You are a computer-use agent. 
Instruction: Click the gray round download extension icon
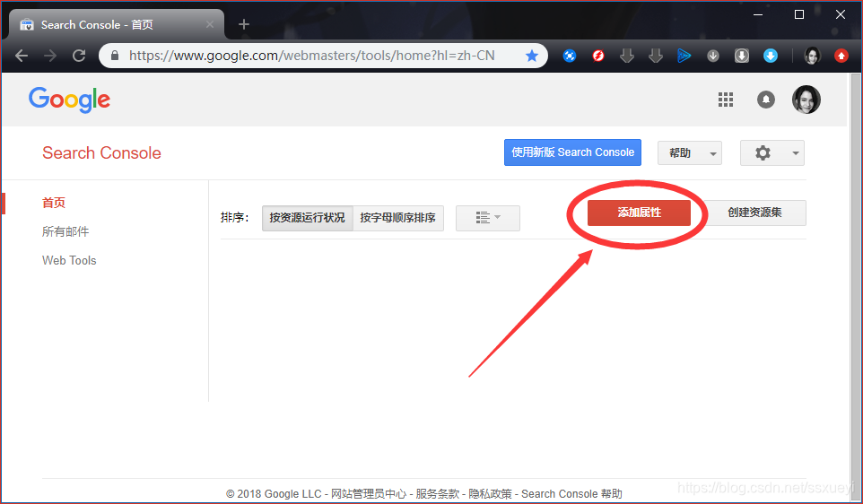coord(713,56)
